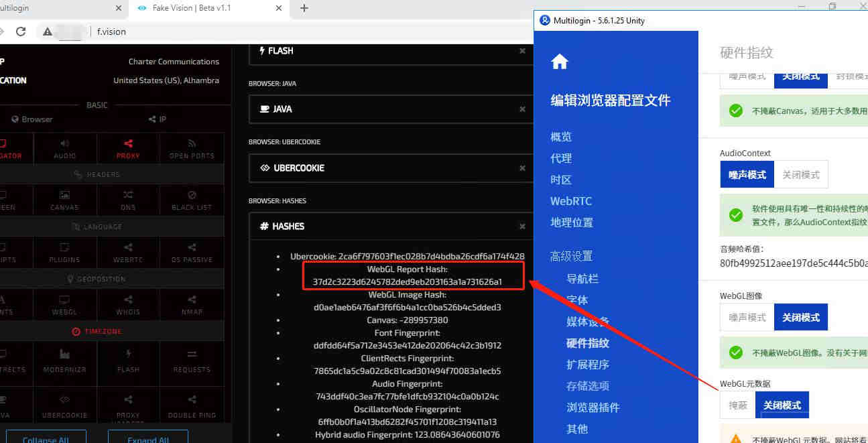This screenshot has width=868, height=443.
Task: Reload the f.vision page
Action: (x=21, y=31)
